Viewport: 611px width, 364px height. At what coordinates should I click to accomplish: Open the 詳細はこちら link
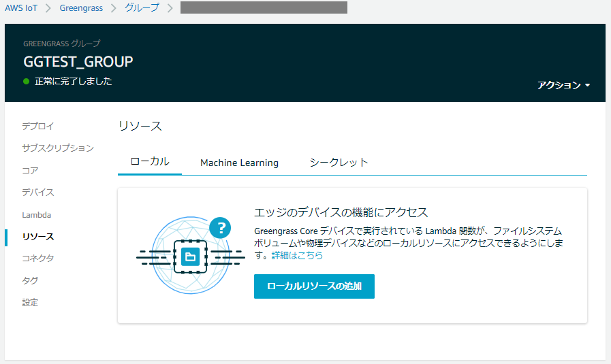[297, 255]
